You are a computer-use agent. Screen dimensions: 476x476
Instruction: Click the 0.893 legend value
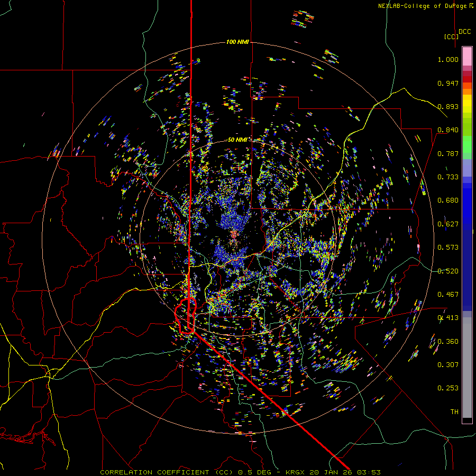[448, 106]
